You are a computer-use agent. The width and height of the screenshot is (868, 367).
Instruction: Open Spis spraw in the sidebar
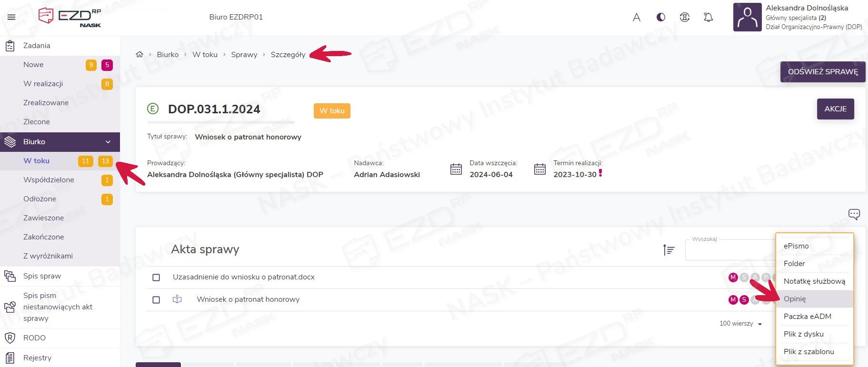pyautogui.click(x=42, y=276)
